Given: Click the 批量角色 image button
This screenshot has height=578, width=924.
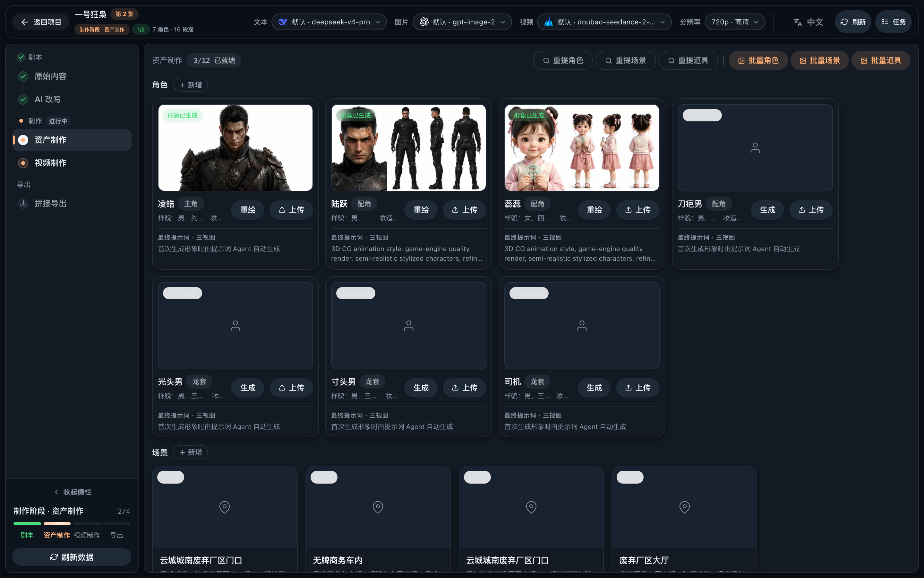Looking at the screenshot, I should (x=758, y=60).
